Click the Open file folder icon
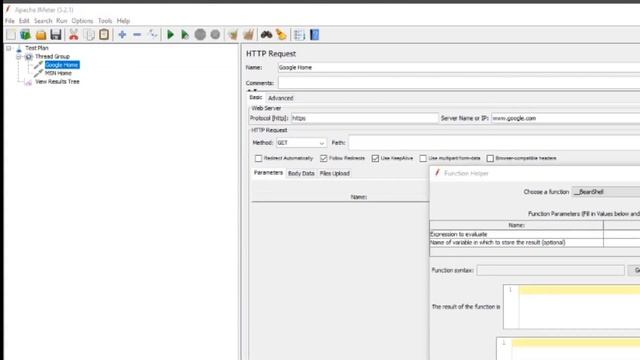Image resolution: width=640 pixels, height=360 pixels. 41,35
